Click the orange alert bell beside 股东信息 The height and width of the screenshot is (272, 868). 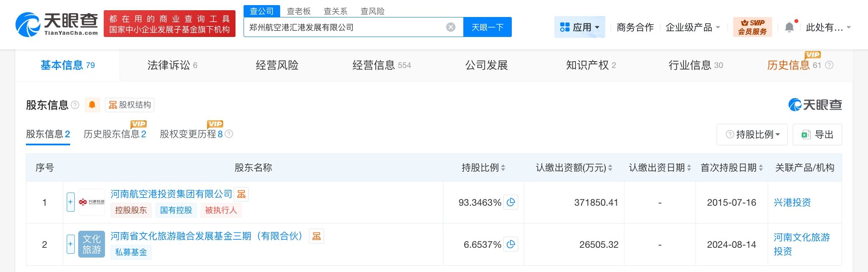[x=92, y=105]
